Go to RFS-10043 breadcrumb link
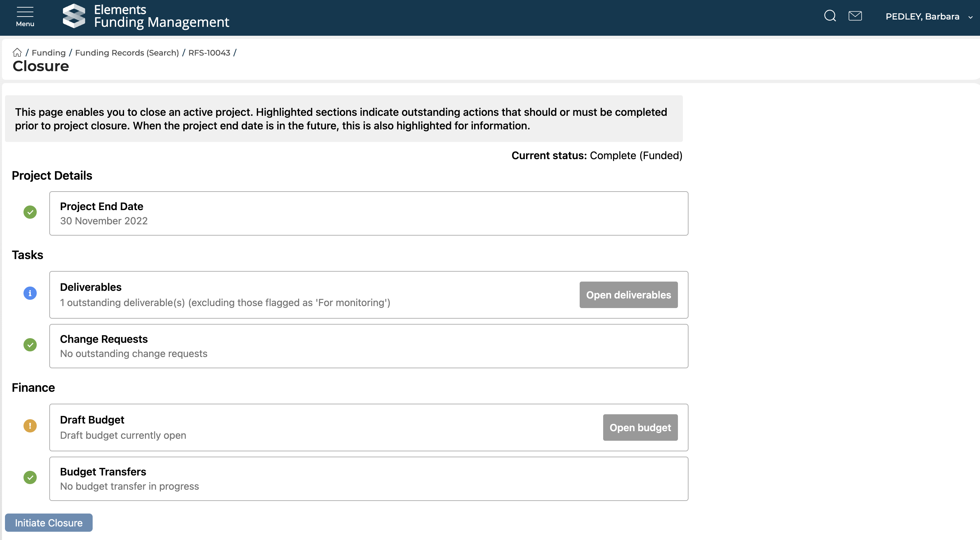The width and height of the screenshot is (980, 540). pos(209,53)
